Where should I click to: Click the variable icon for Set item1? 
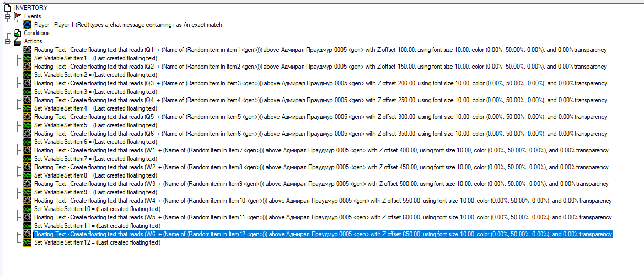coord(27,58)
